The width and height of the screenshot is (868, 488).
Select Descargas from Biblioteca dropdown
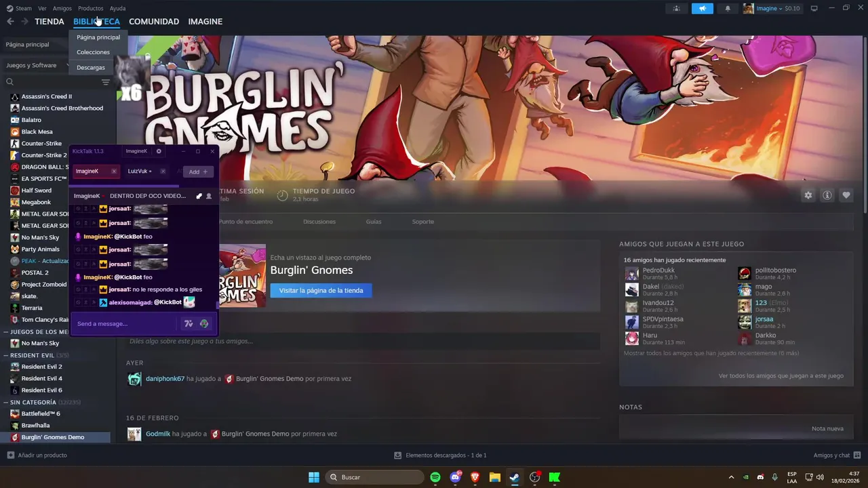(91, 68)
